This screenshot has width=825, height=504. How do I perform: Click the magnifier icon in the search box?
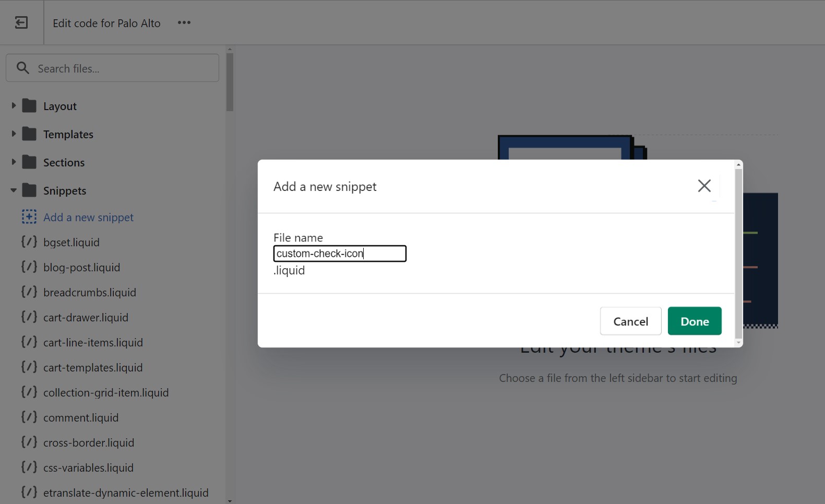click(23, 68)
